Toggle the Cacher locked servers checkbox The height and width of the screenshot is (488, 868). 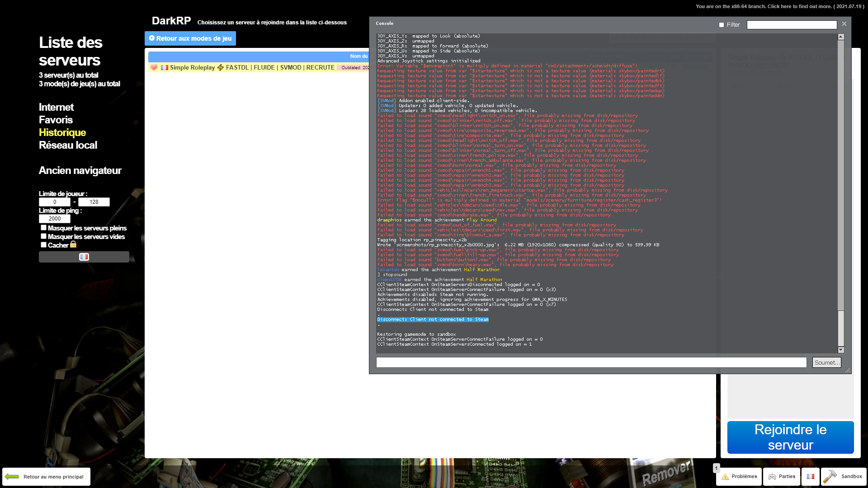point(44,245)
